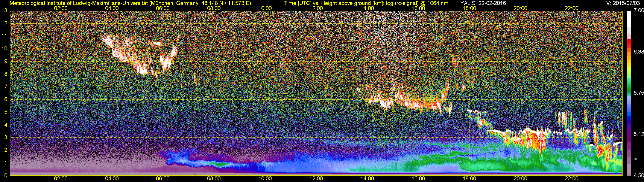Click the 18:00 label on the bottom time axis
Screen dimensions: 644x182
(469, 179)
